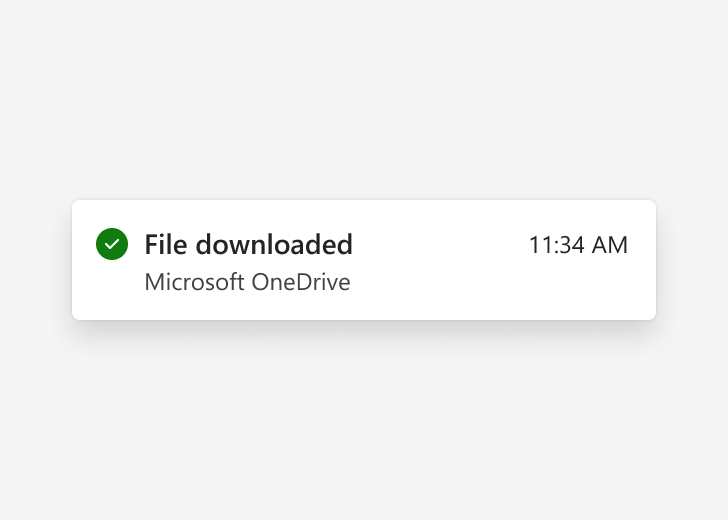Click empty toast space between title and time
728x520 pixels.
(441, 245)
